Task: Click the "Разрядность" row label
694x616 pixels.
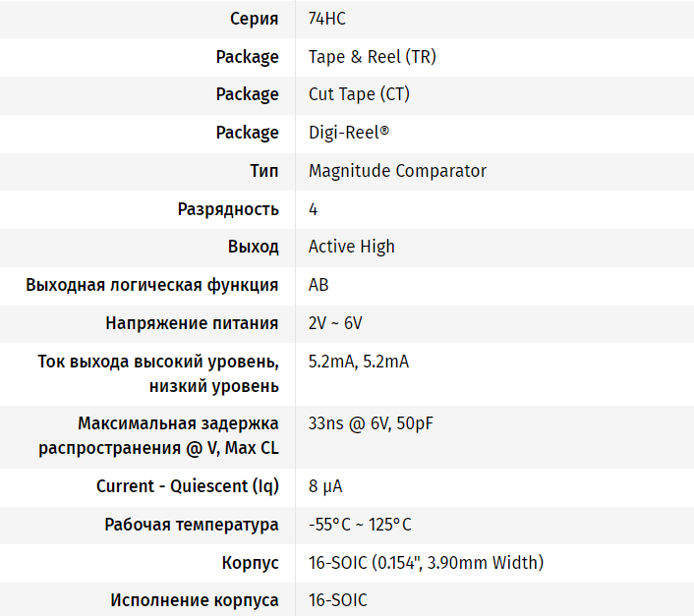Action: (x=228, y=209)
